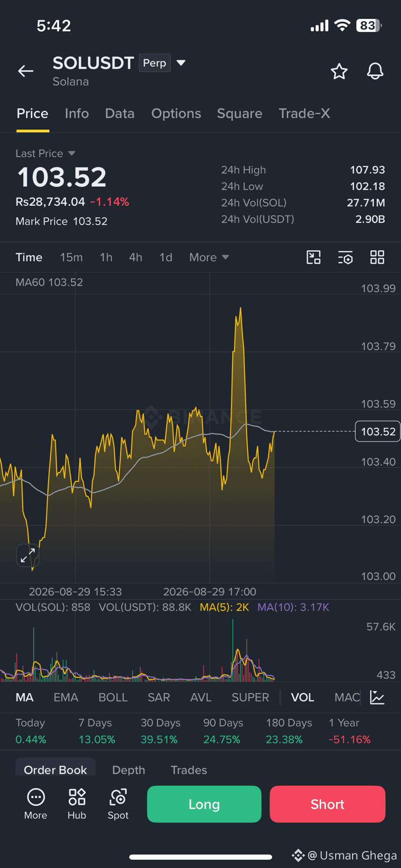Tap the MA60 103.52 label
Screen dimensions: 401x868
[49, 282]
